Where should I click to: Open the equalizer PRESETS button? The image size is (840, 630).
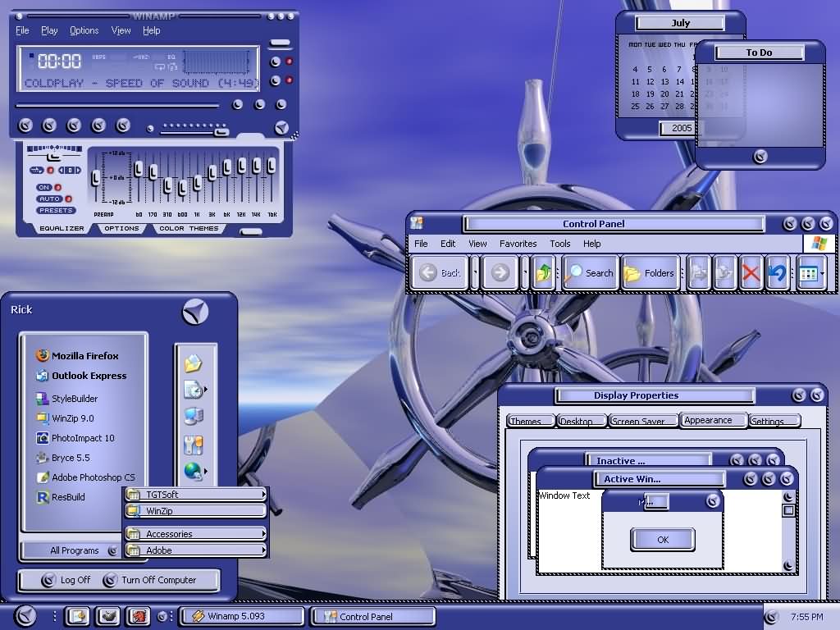56,211
